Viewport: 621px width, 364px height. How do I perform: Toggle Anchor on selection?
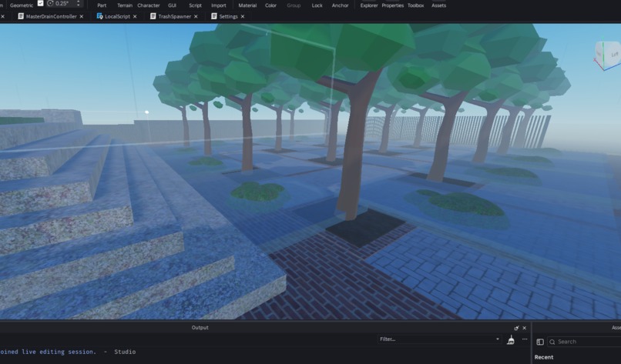click(341, 5)
